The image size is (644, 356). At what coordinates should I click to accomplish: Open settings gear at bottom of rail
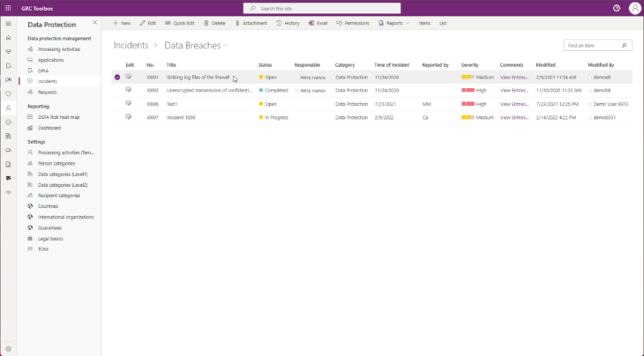point(8,349)
